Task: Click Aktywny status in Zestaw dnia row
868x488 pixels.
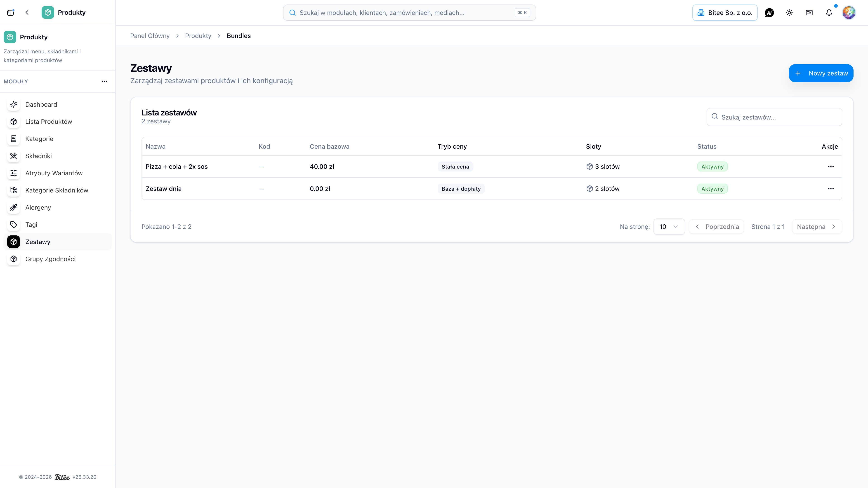Action: (712, 189)
